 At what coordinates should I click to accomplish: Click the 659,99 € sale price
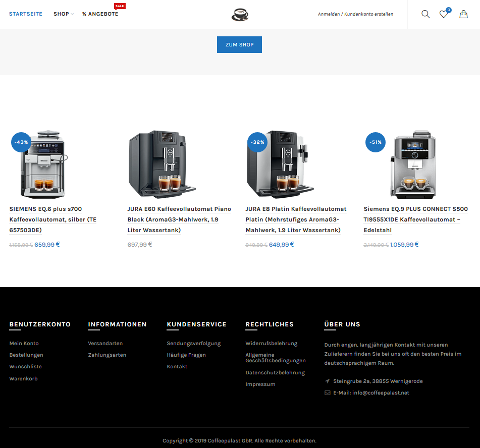tap(47, 245)
